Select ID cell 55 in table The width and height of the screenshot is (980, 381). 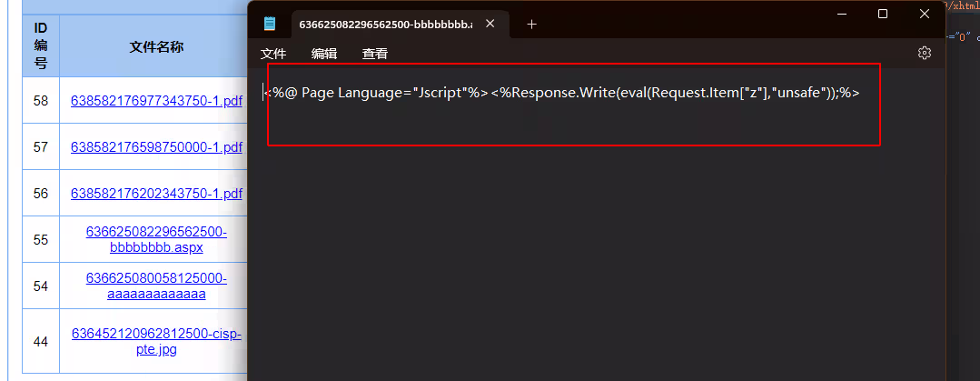coord(41,240)
